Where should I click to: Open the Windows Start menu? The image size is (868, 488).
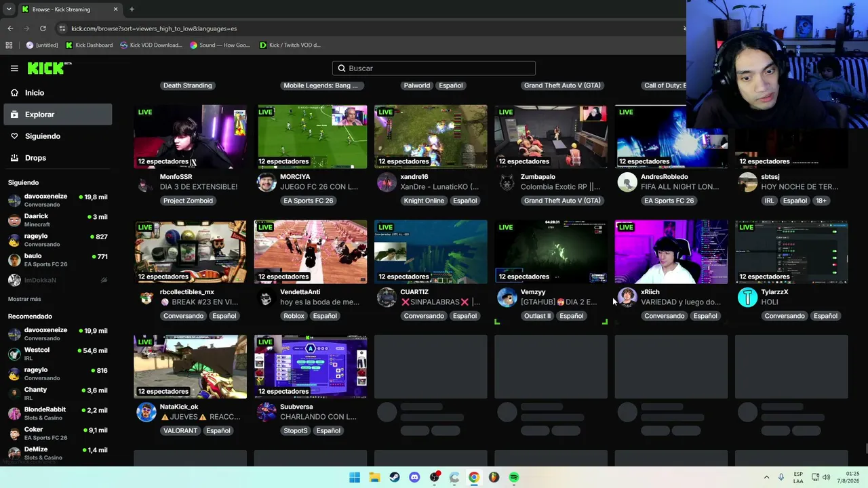[355, 477]
